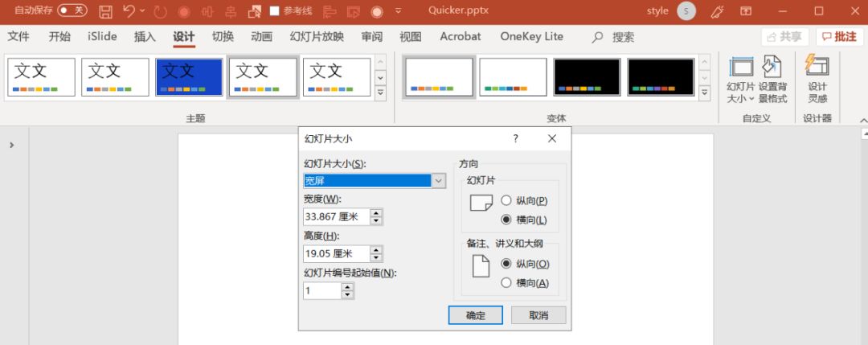Click the white circle icon in the quick access toolbar
The image size is (868, 345).
tap(377, 11)
